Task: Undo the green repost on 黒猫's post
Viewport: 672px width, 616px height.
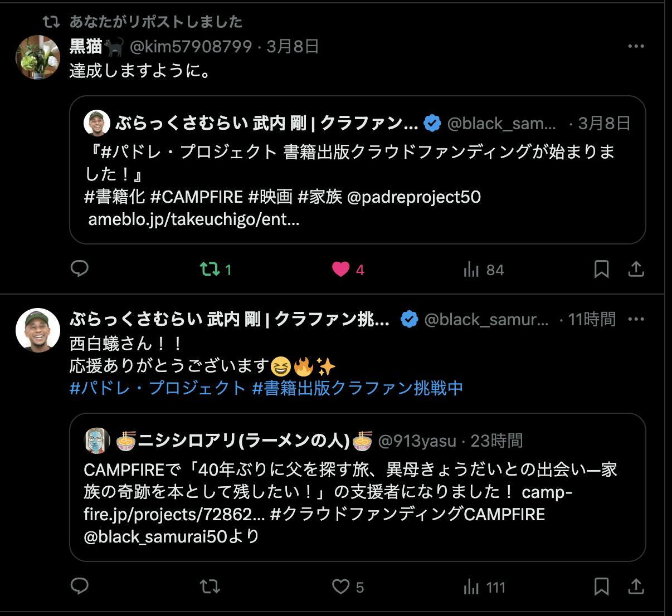Action: [x=210, y=270]
